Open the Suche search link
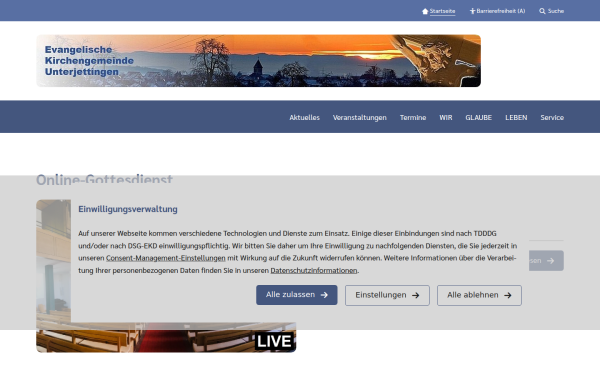The height and width of the screenshot is (375, 600). click(x=556, y=11)
